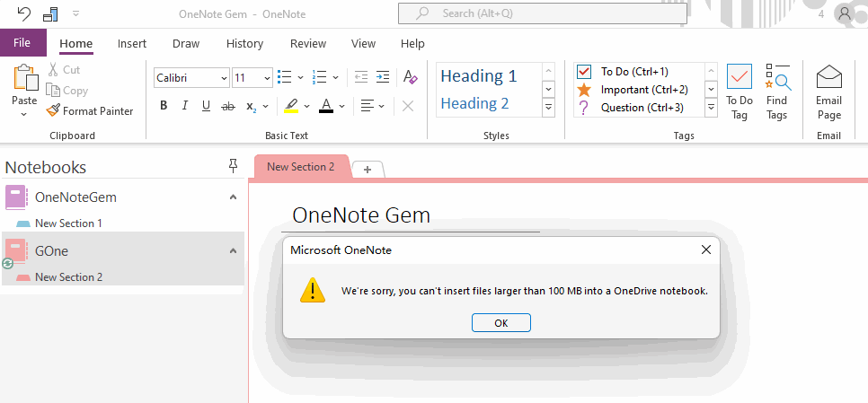This screenshot has width=868, height=403.
Task: Apply the Question (Ctrl+3) tag
Action: (642, 108)
